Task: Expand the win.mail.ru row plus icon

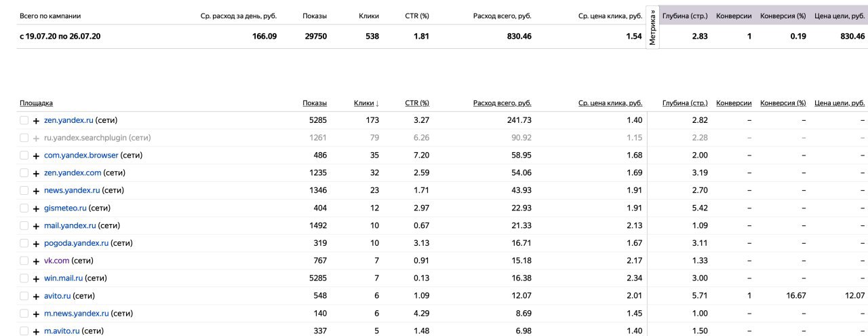Action: pyautogui.click(x=36, y=279)
